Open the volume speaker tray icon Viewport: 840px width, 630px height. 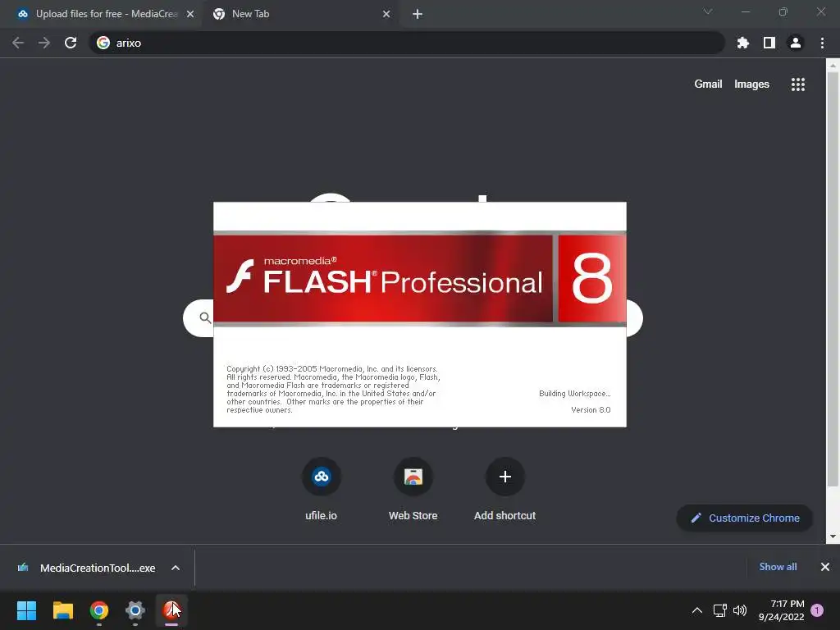tap(740, 610)
